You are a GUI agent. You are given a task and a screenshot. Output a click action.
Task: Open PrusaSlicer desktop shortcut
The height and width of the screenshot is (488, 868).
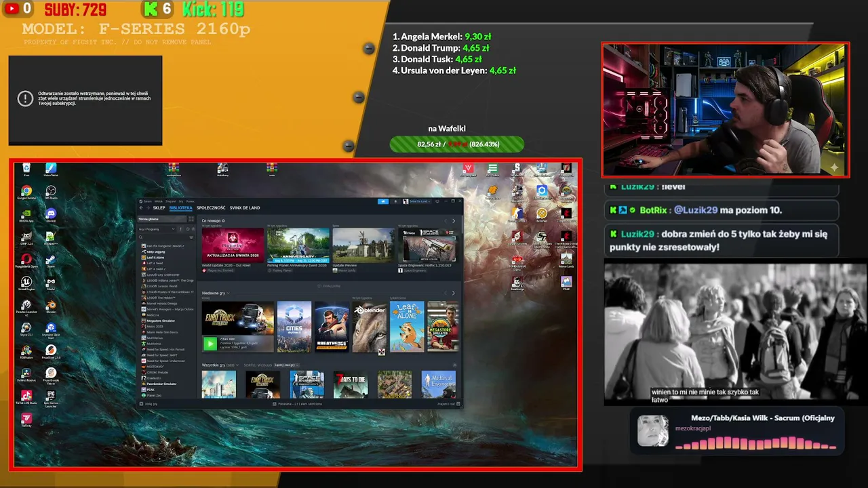coord(51,352)
